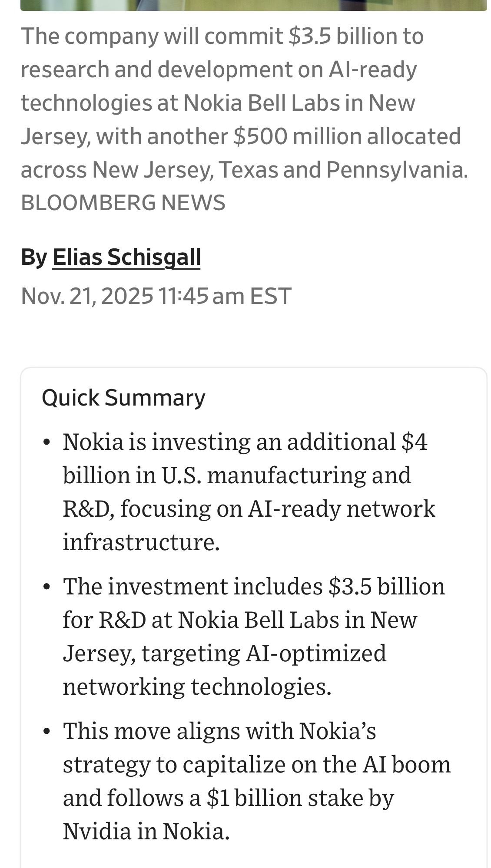
Task: Click the BLOOMBERG NEWS photo credit
Action: click(x=123, y=203)
